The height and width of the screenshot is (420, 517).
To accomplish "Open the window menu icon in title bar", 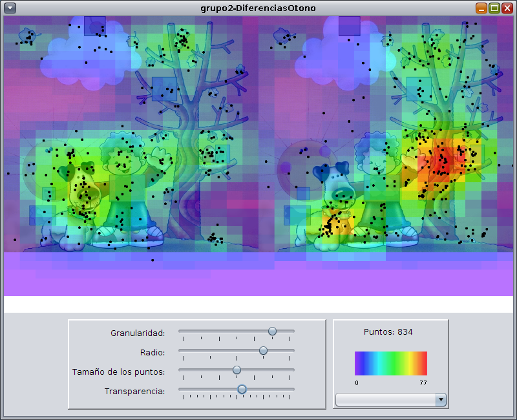I will pos(10,8).
